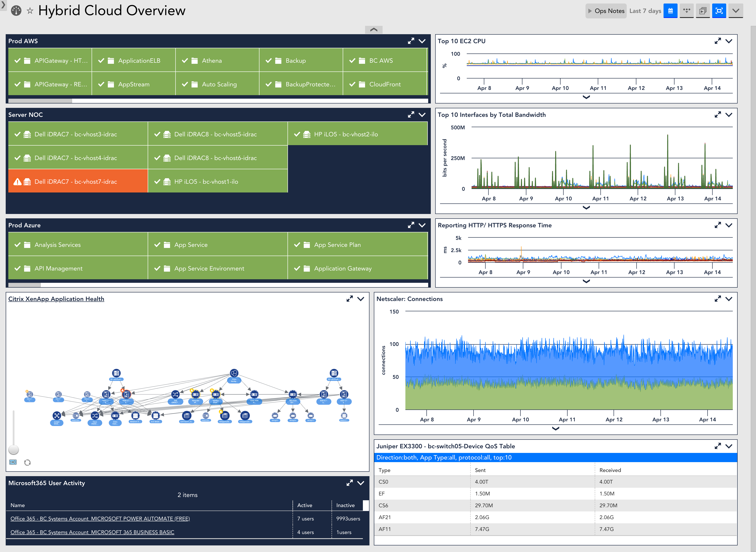This screenshot has height=552, width=756.
Task: Collapse the Netscaler: Connections widget
Action: (x=729, y=299)
